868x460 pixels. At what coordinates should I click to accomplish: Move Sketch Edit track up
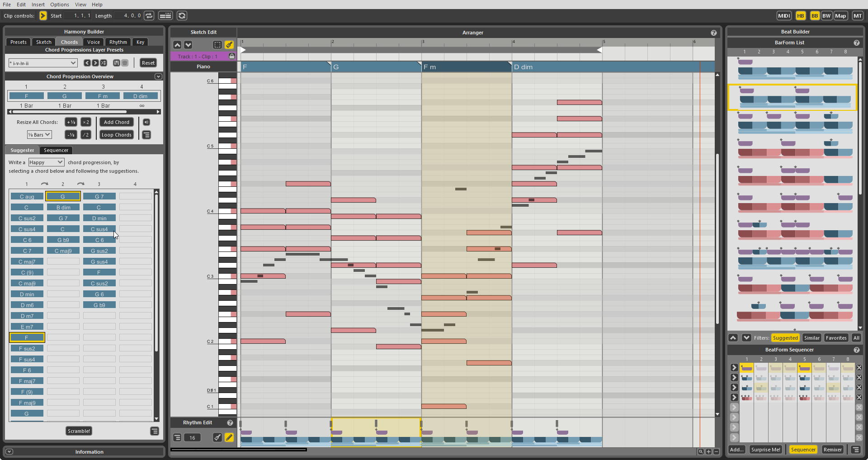[177, 45]
